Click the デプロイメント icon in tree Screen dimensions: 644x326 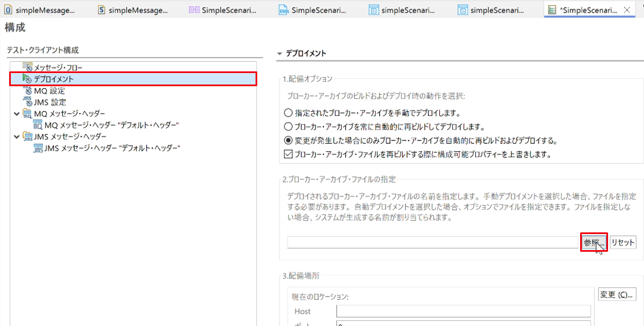pos(27,79)
